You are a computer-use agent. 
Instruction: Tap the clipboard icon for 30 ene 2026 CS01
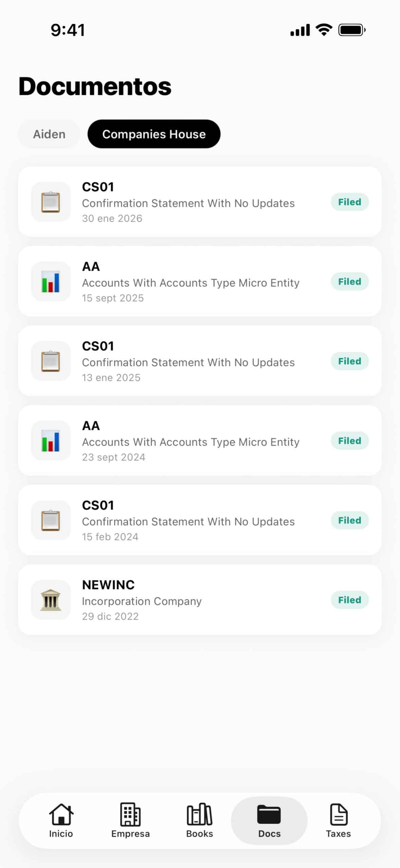click(x=51, y=202)
